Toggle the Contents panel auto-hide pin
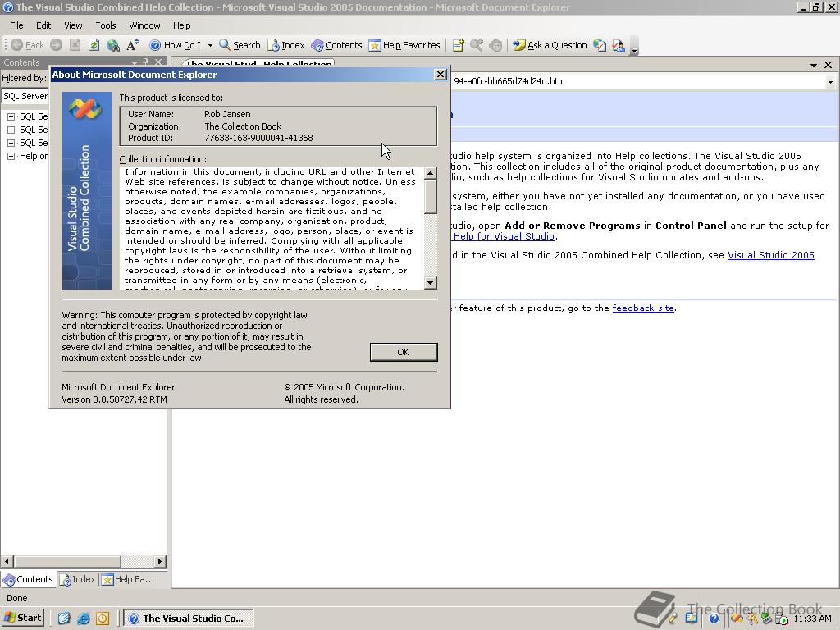The image size is (840, 630). point(145,62)
